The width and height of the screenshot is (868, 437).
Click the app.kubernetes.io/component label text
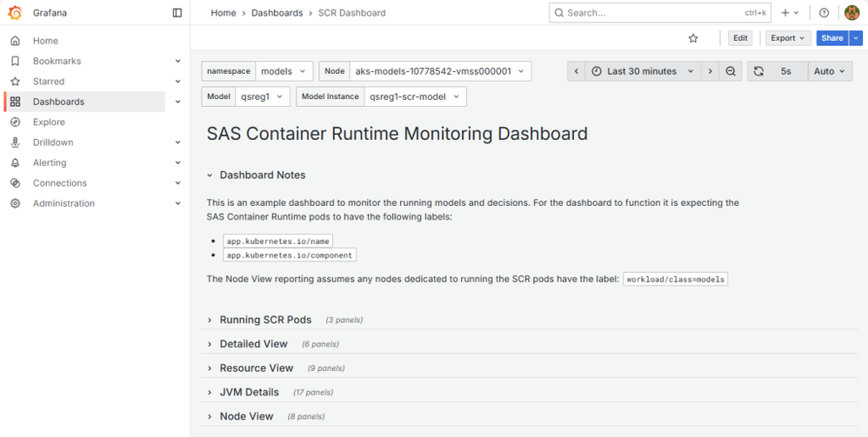(290, 255)
